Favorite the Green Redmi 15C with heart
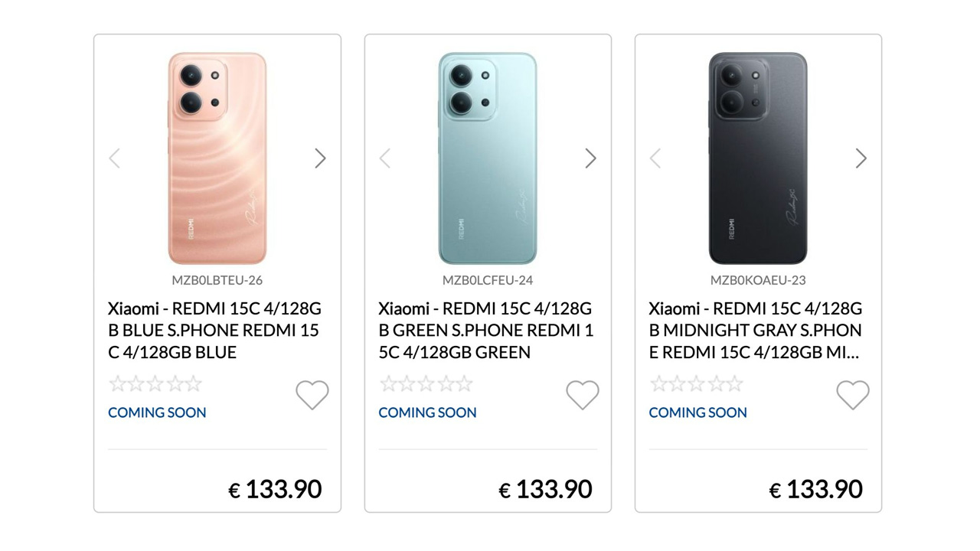This screenshot has height=551, width=980. coord(583,395)
